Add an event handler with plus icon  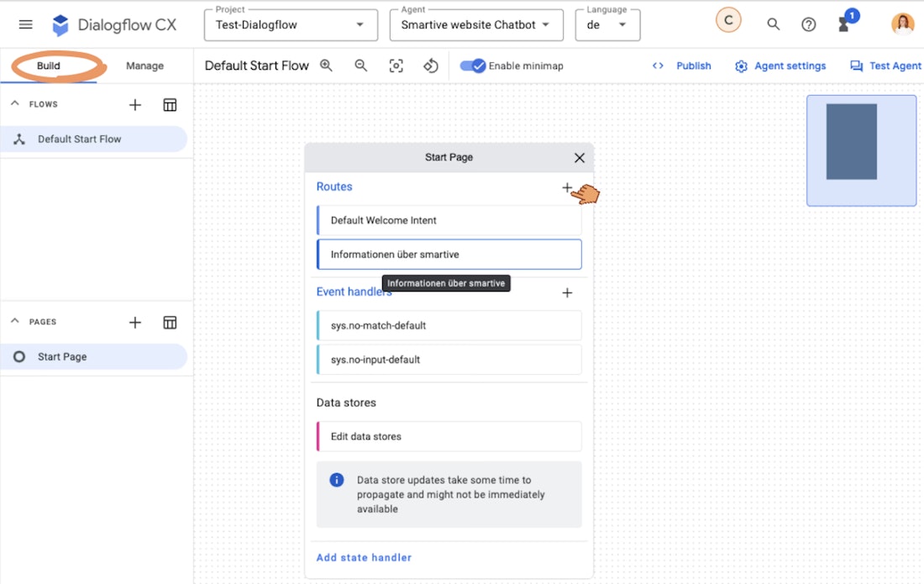point(567,293)
